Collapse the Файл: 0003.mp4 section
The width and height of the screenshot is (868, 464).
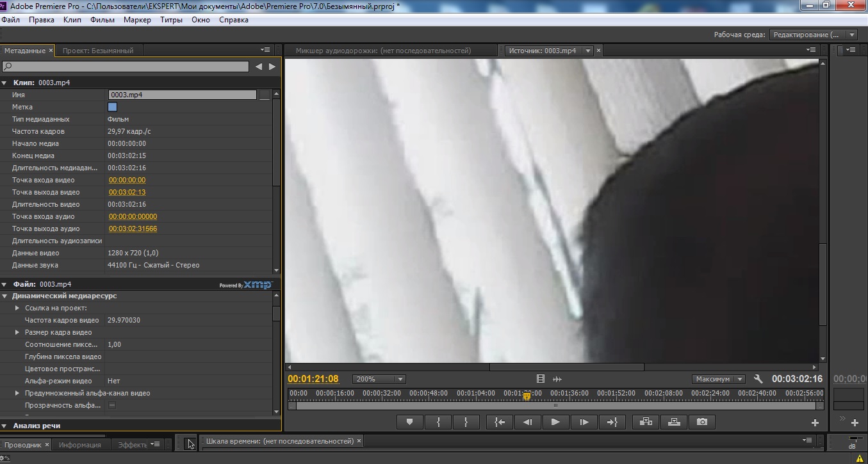pyautogui.click(x=4, y=284)
